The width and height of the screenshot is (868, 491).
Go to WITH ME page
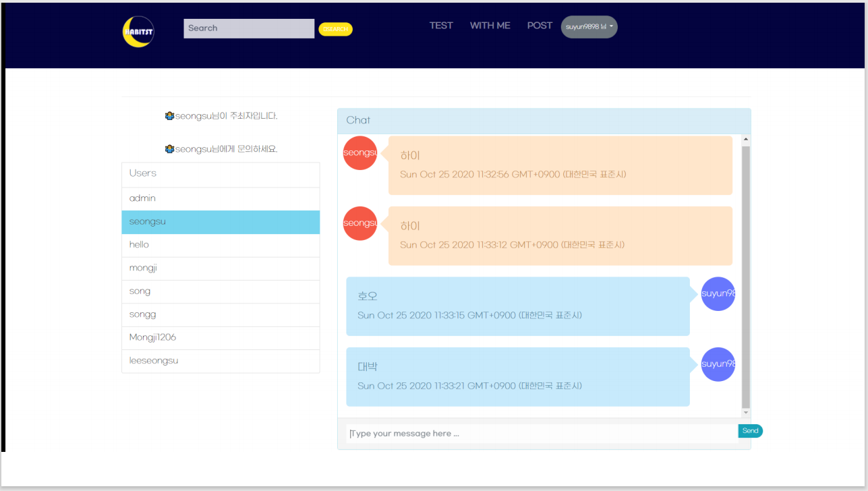(x=490, y=26)
